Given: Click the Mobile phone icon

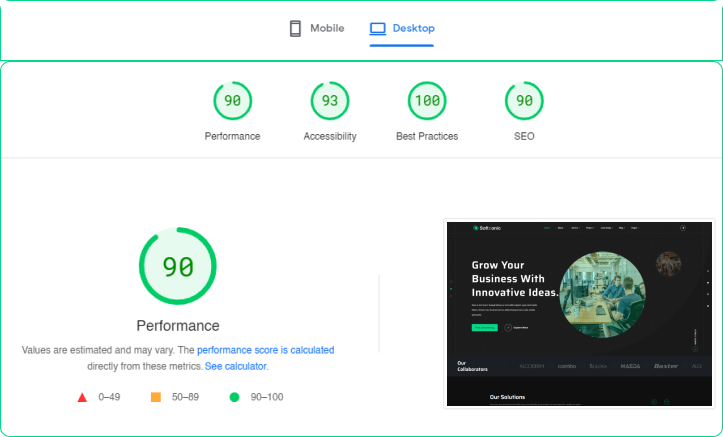Looking at the screenshot, I should (295, 29).
